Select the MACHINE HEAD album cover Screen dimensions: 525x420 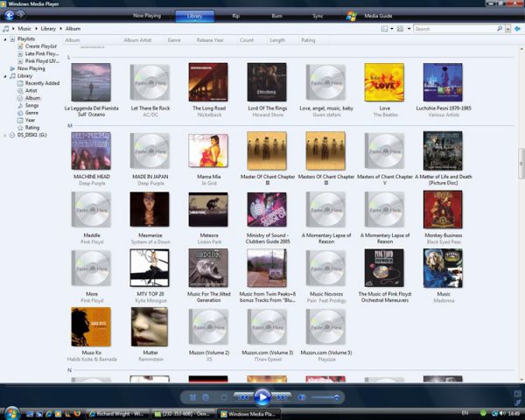(91, 150)
